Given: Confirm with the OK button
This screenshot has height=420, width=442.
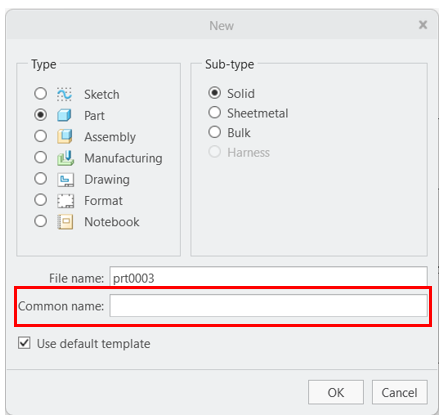Looking at the screenshot, I should [x=336, y=392].
